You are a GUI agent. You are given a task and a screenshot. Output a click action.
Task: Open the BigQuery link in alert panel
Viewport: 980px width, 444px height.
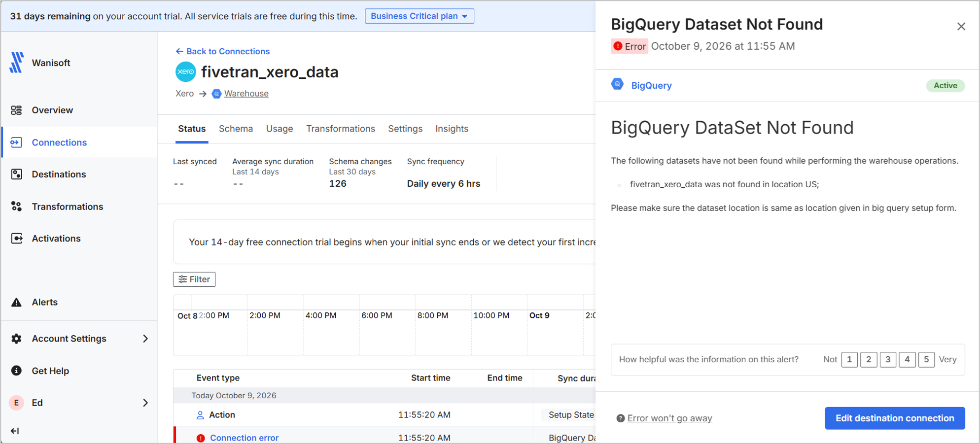click(652, 85)
